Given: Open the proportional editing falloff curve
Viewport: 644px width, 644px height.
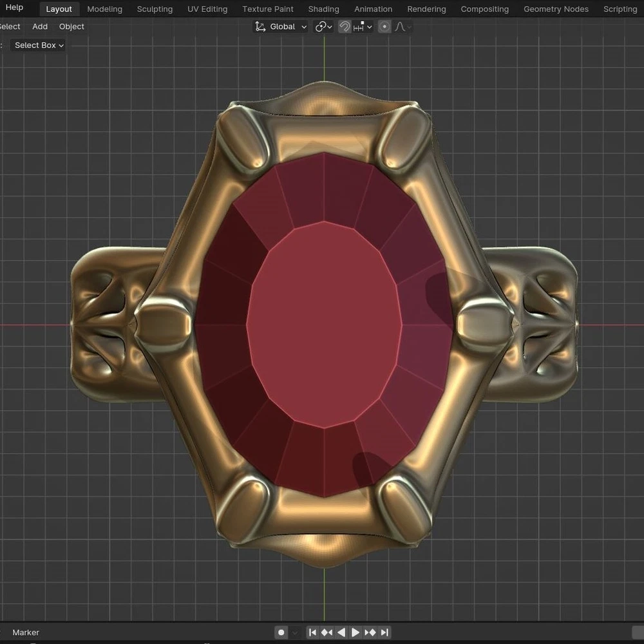Looking at the screenshot, I should tap(402, 26).
